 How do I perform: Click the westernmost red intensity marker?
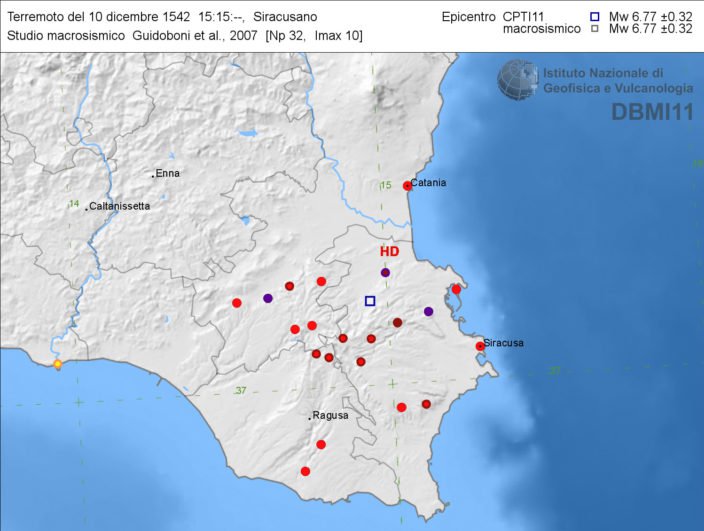(237, 303)
